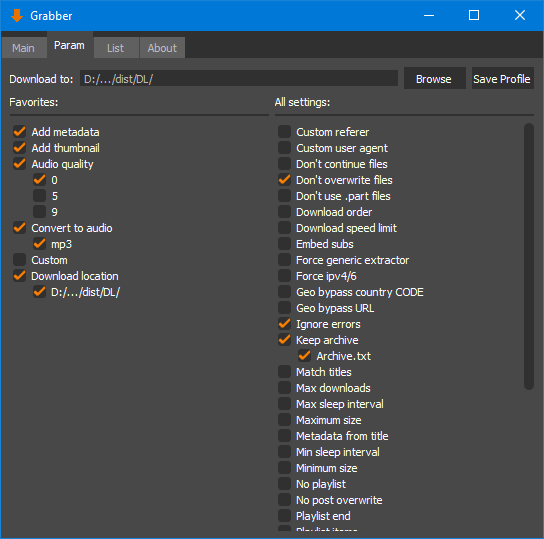544x539 pixels.
Task: Toggle the Ignore errors checkbox
Action: [x=284, y=324]
